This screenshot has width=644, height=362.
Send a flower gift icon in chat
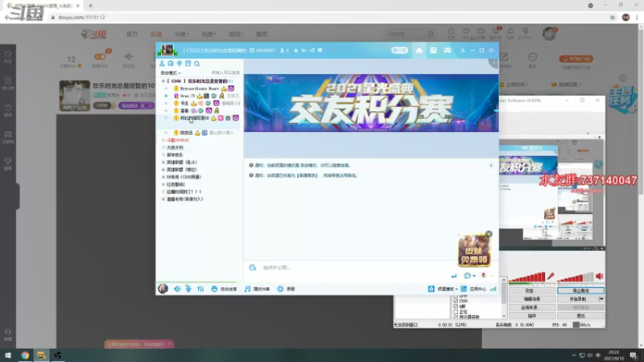pos(484,275)
